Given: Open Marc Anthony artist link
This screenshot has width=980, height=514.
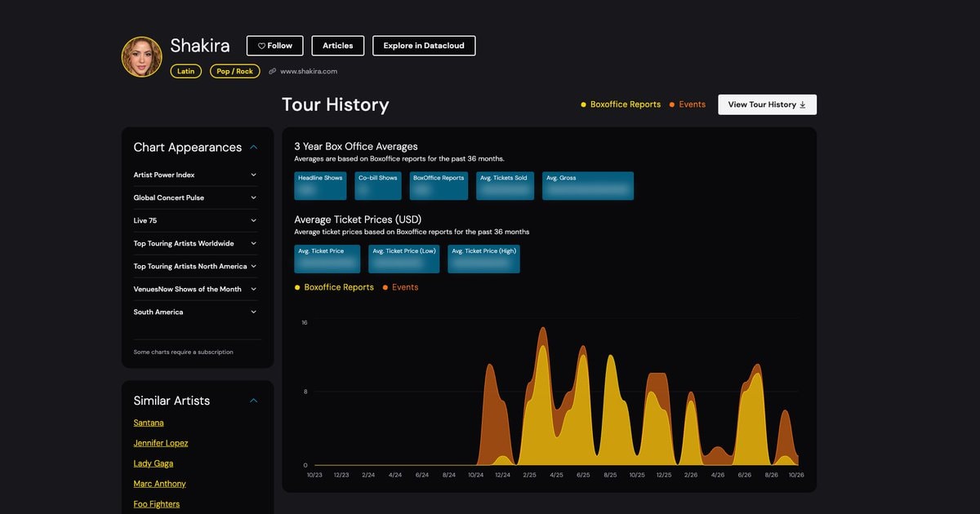Looking at the screenshot, I should (160, 484).
